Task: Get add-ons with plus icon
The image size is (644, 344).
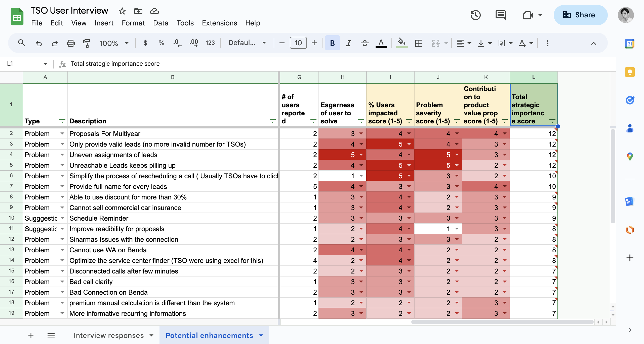Action: click(x=630, y=258)
